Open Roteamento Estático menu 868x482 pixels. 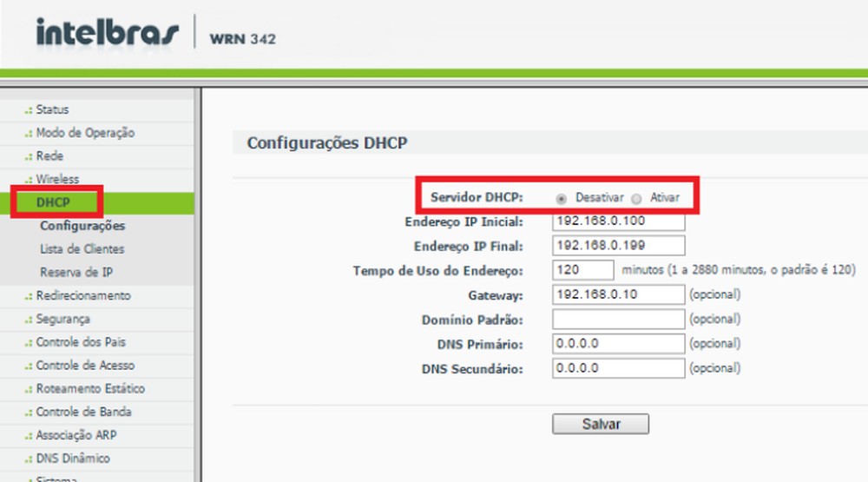pos(91,389)
